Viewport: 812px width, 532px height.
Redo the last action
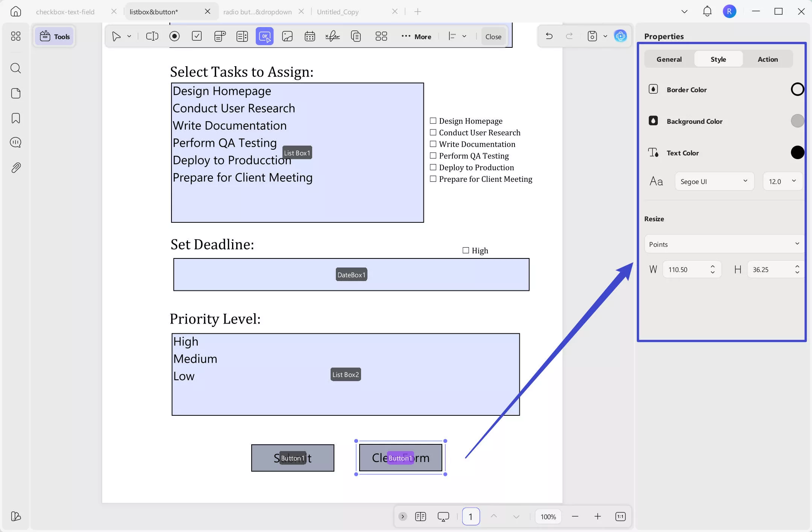[x=569, y=36]
